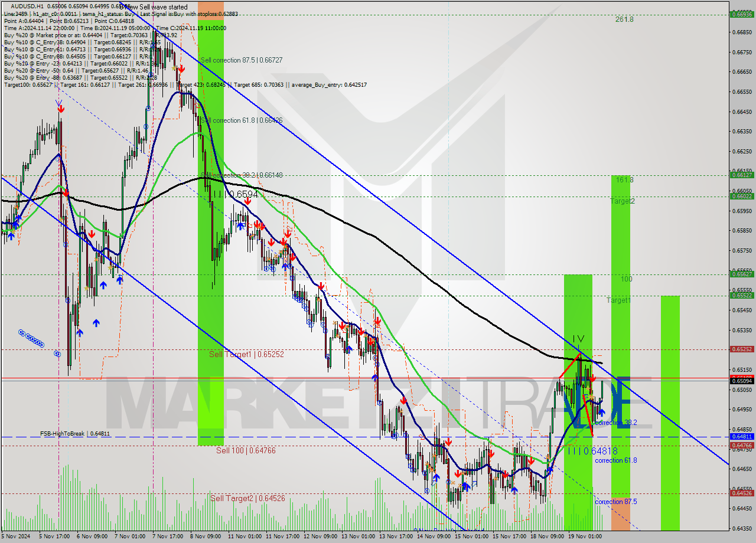756x543 pixels.
Task: Click current price tag 0.65094
Action: tap(741, 381)
